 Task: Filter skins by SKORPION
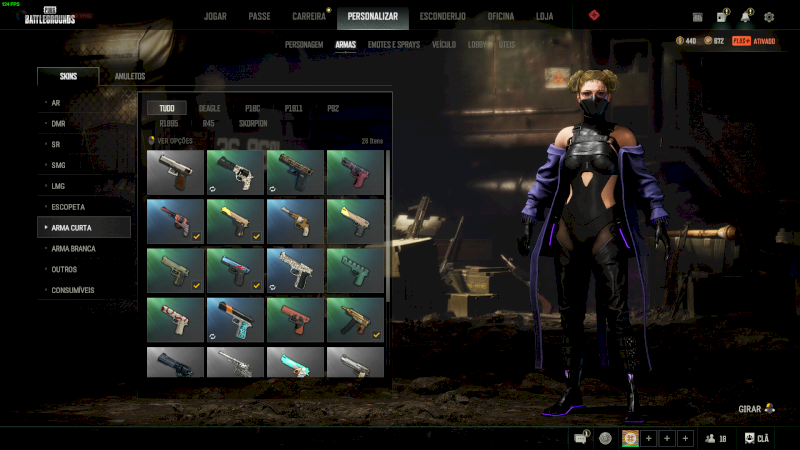pos(253,123)
